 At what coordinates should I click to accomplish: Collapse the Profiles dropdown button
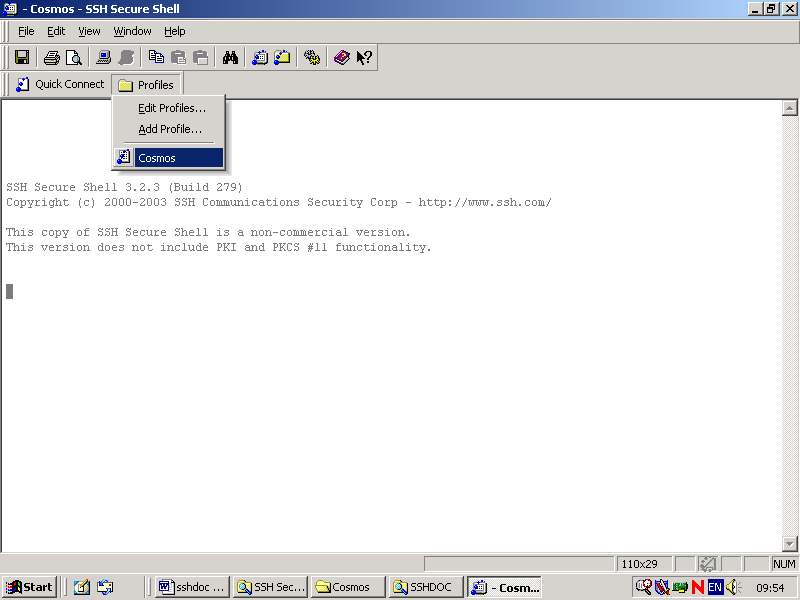(146, 85)
